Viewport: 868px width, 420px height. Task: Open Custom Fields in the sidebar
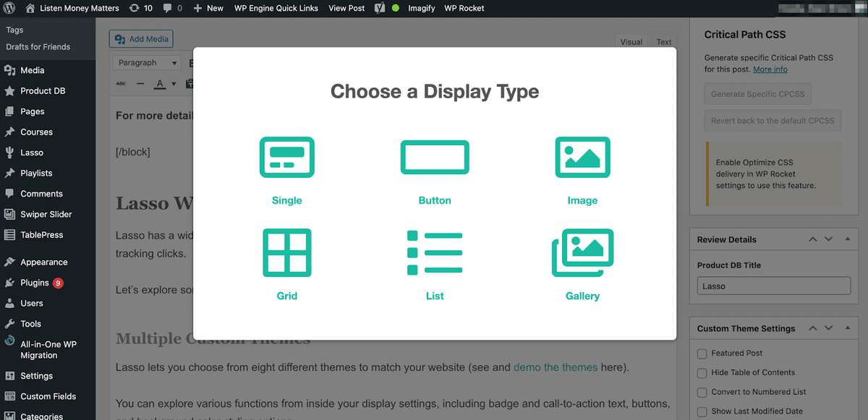click(48, 397)
